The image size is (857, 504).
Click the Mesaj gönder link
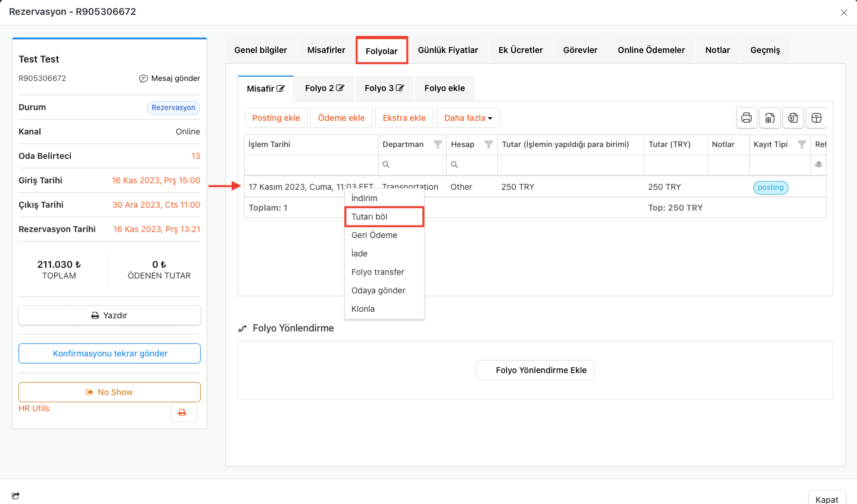click(170, 79)
